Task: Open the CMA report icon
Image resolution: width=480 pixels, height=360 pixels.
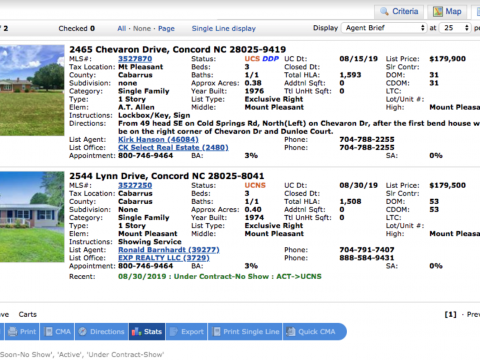Action: pyautogui.click(x=49, y=332)
